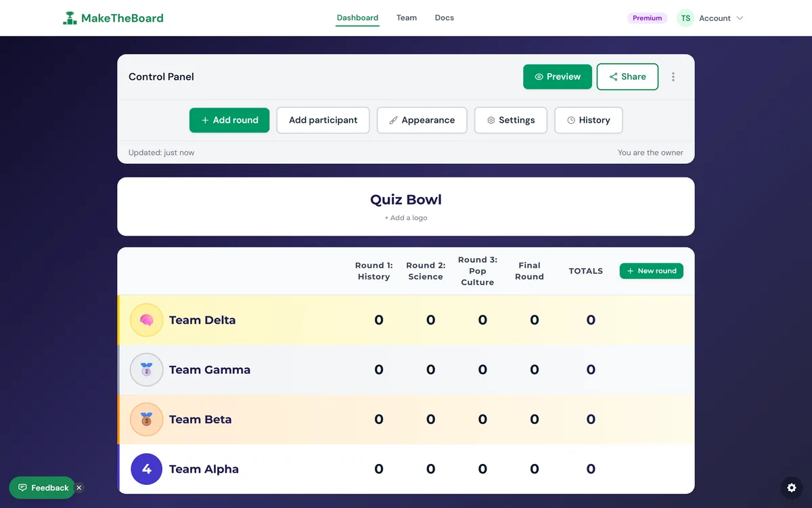Click Team Alpha's TOTALS value
812x508 pixels.
click(x=591, y=469)
